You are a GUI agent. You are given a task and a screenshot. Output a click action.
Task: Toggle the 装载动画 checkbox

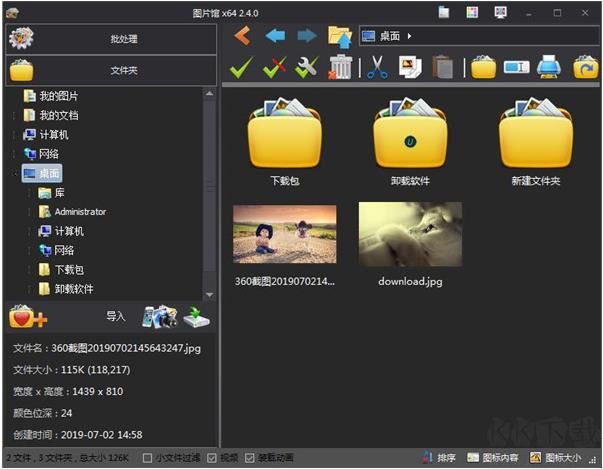pyautogui.click(x=250, y=458)
